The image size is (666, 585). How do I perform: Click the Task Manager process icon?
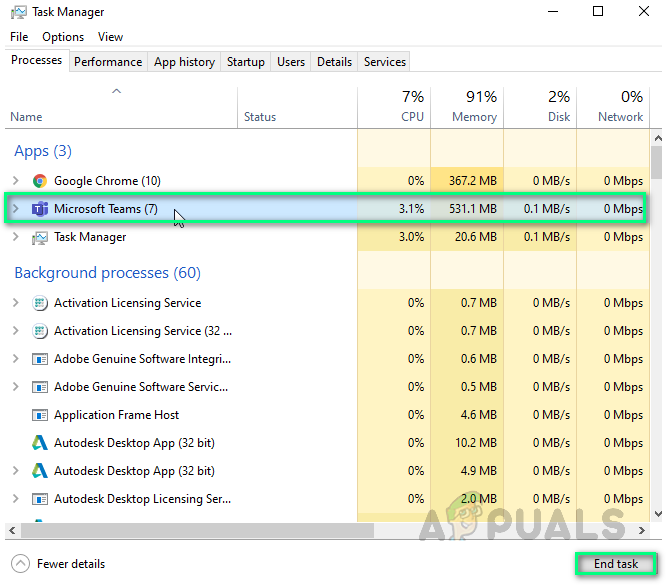coord(40,237)
